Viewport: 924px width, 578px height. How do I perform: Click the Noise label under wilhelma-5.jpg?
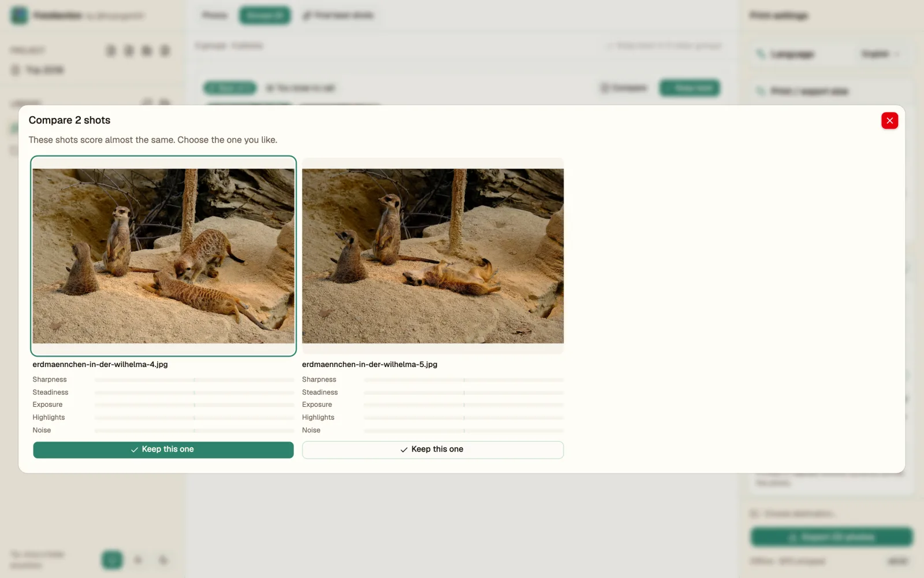pos(311,431)
